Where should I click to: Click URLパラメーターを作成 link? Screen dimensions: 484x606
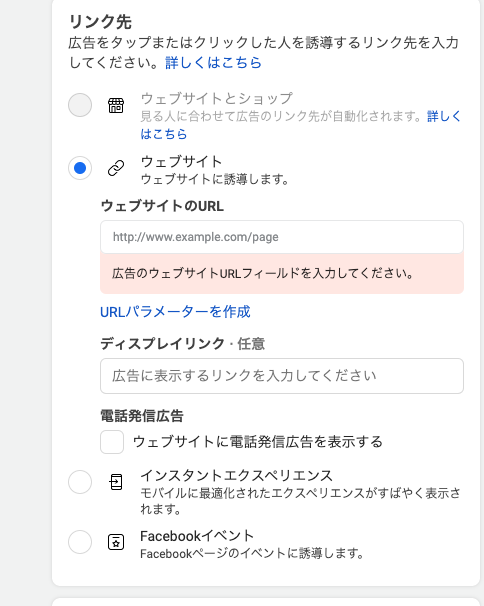[x=175, y=312]
